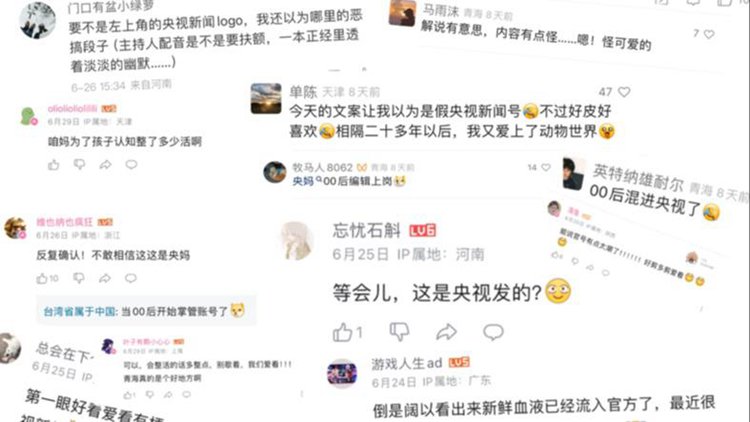
Task: Open username 忘忧石斛 profile
Action: [x=366, y=230]
